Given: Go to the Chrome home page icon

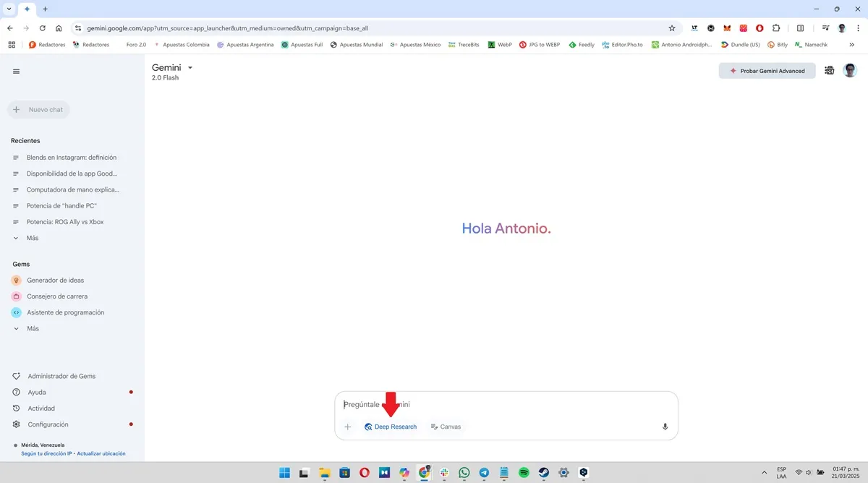Looking at the screenshot, I should tap(59, 28).
